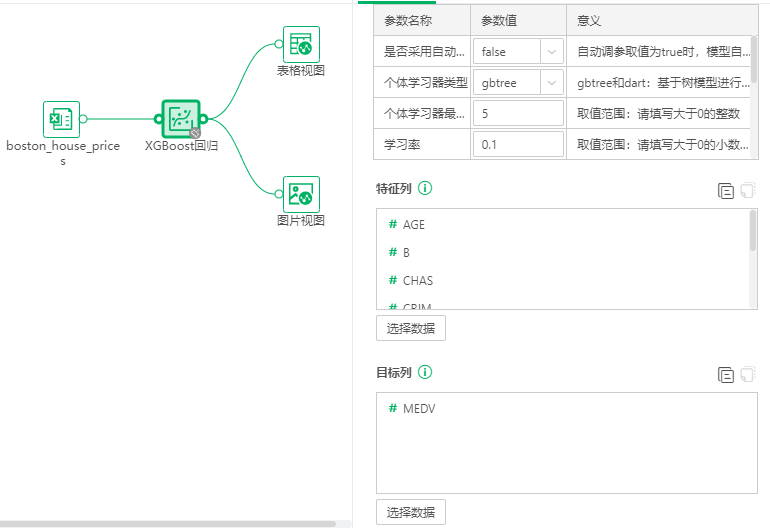
Task: Click the 图片视图 node icon
Action: pos(301,194)
